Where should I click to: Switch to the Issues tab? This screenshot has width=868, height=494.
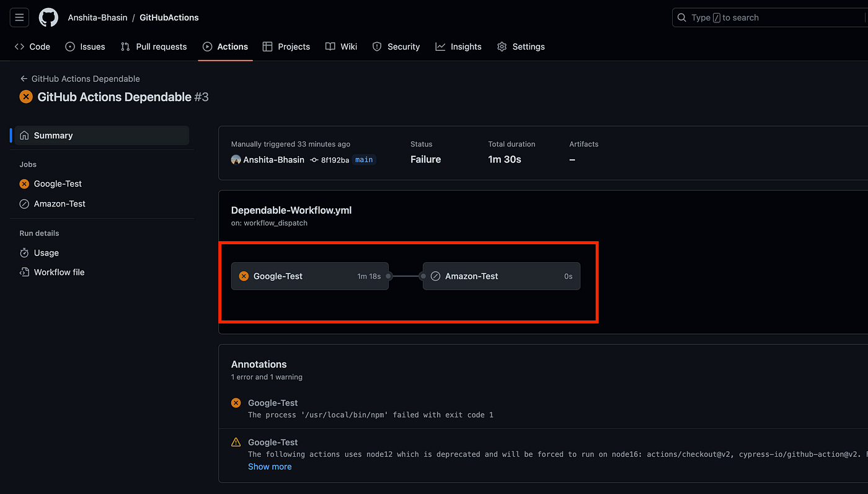pyautogui.click(x=86, y=46)
